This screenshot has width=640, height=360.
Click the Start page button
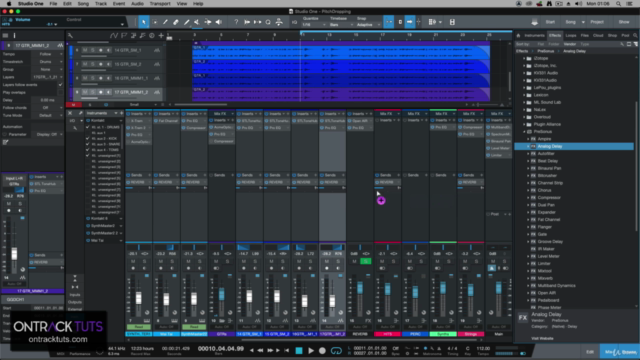[550, 22]
